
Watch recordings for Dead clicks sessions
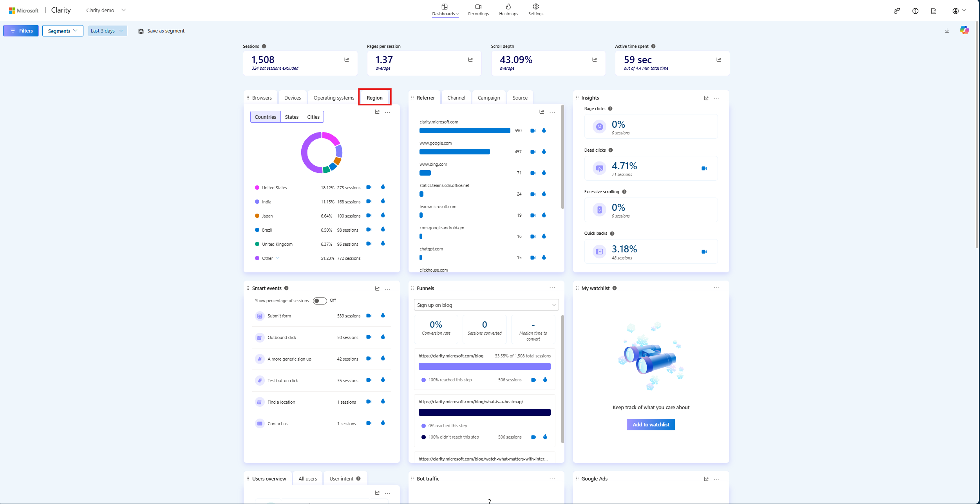pos(704,169)
